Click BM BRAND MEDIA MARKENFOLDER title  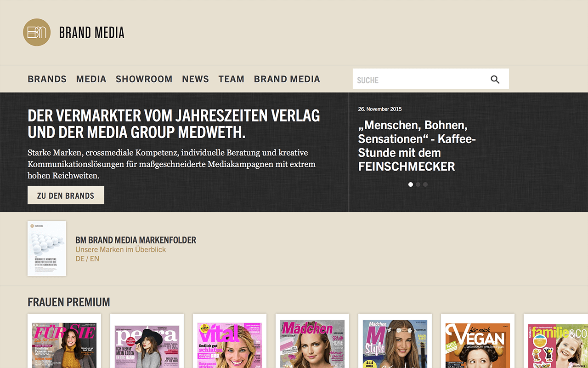(x=136, y=240)
